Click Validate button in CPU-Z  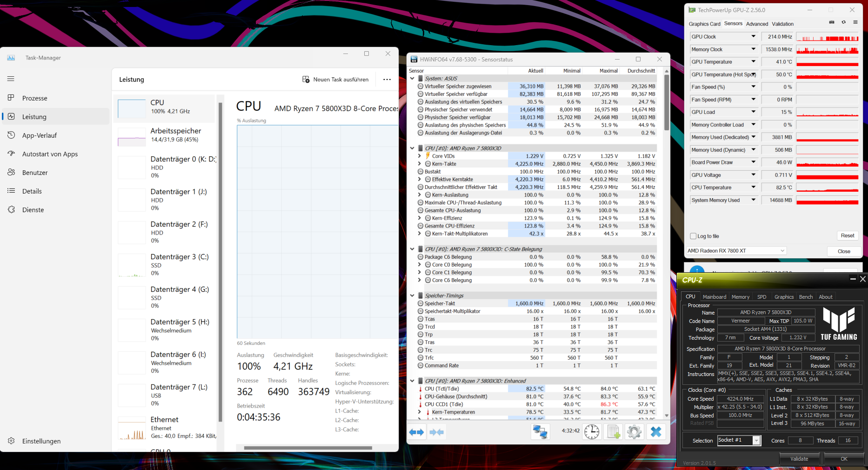coord(799,459)
